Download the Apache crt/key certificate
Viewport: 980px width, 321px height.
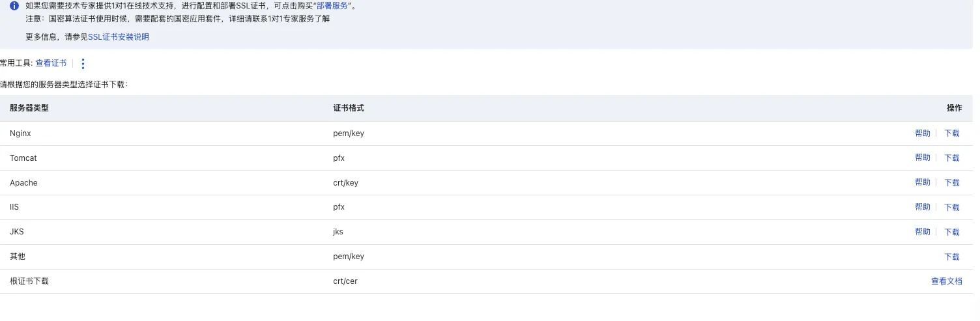pos(951,183)
